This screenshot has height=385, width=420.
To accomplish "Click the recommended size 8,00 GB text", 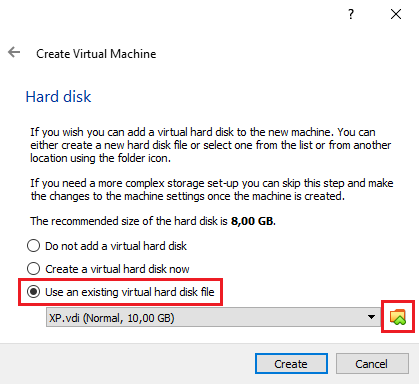I will pos(253,221).
